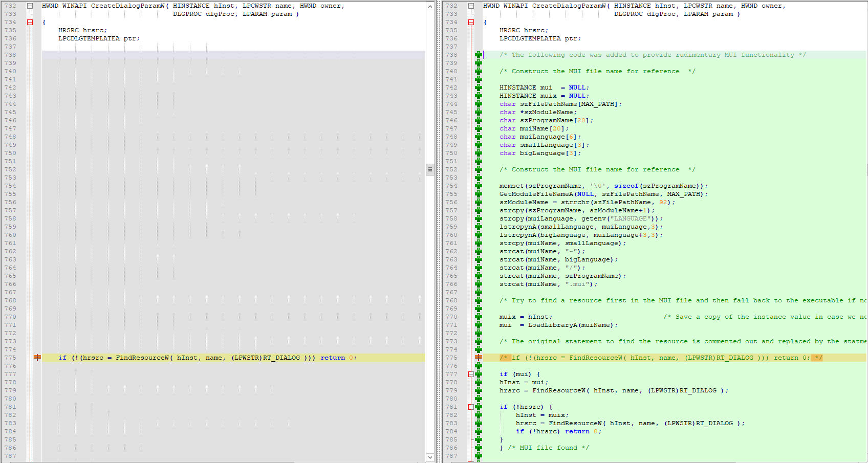The image size is (868, 463).
Task: Click line number 738 in the right pane
Action: [451, 55]
